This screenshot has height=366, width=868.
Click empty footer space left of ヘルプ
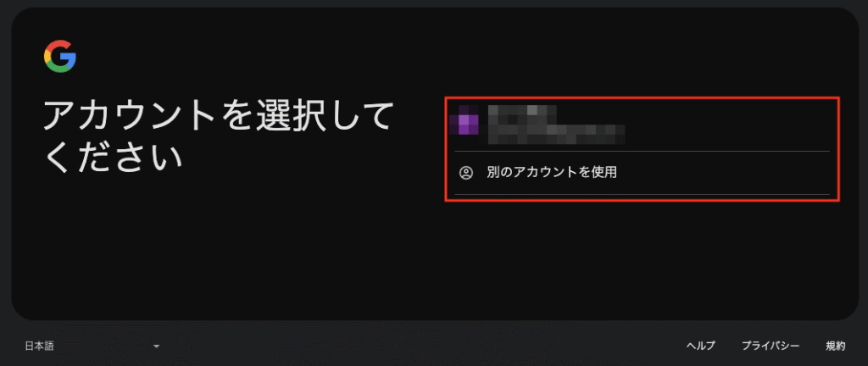tap(420, 347)
